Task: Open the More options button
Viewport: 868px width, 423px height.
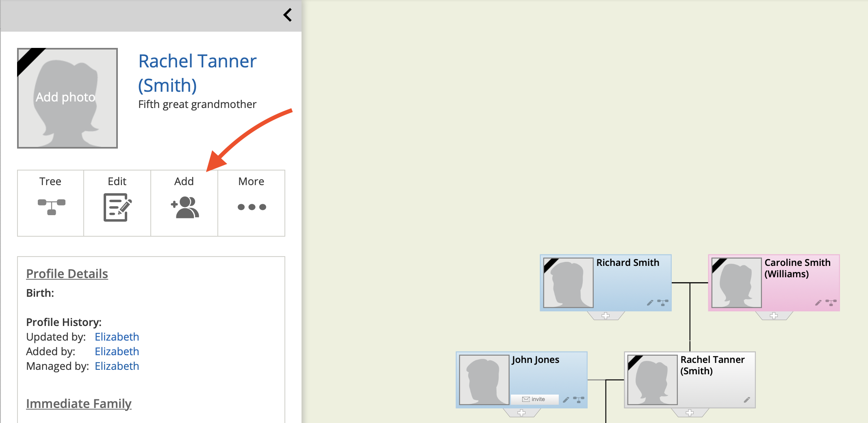Action: (x=252, y=203)
